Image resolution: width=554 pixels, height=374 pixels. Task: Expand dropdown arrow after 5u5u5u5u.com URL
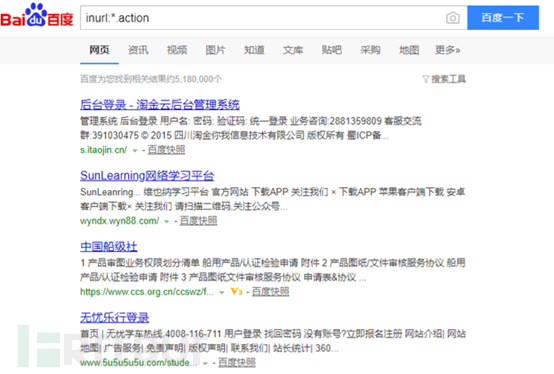(205, 363)
